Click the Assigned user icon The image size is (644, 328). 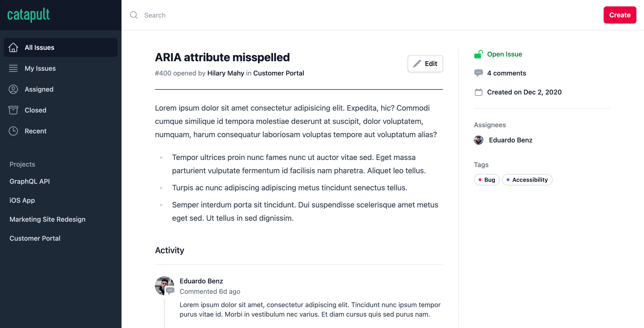tap(13, 89)
